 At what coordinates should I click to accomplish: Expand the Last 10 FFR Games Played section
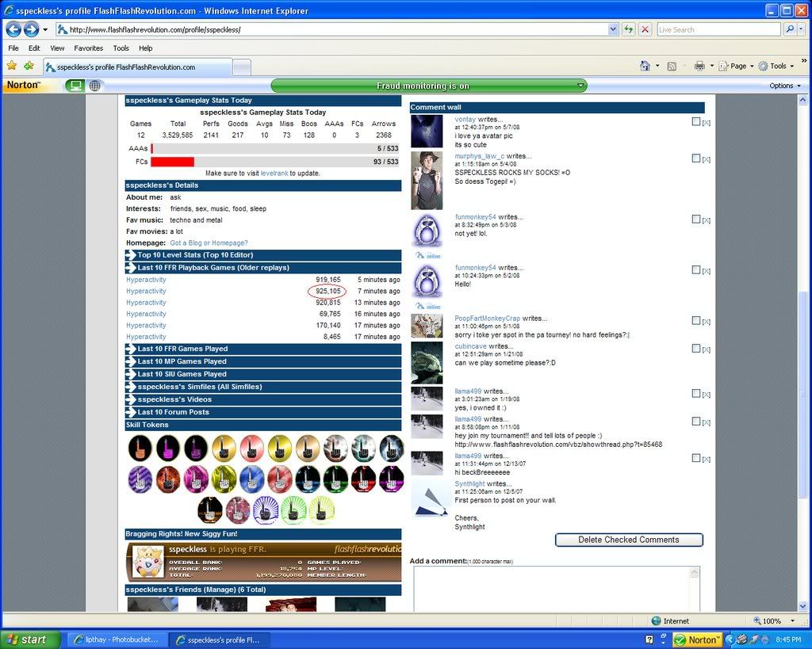pyautogui.click(x=182, y=349)
